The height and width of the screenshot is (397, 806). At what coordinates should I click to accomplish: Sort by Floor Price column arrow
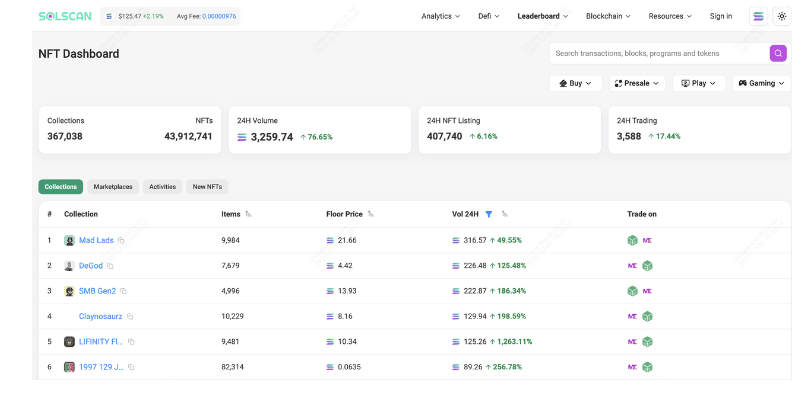[371, 214]
